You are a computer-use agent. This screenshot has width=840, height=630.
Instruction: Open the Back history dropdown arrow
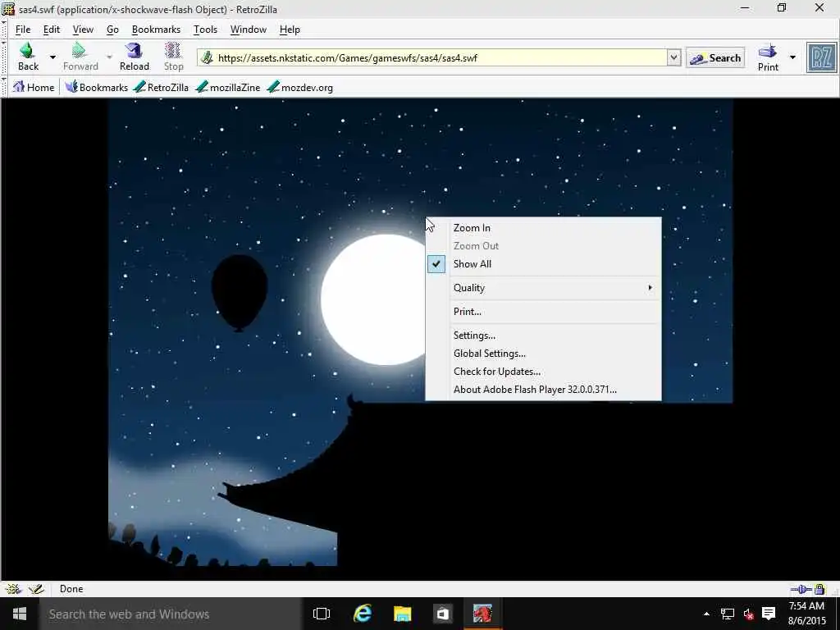pyautogui.click(x=52, y=57)
